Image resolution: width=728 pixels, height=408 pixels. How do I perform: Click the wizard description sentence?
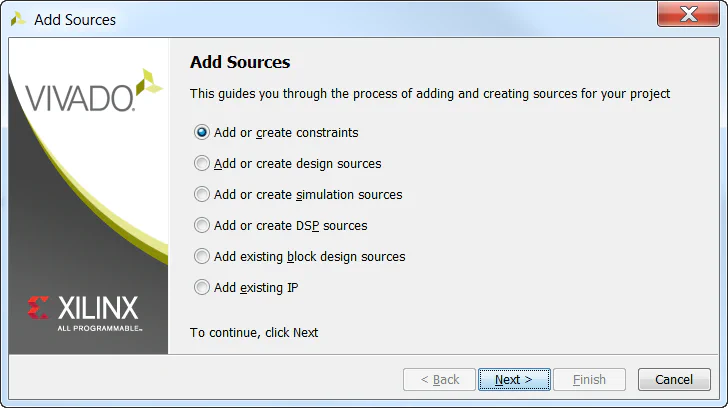pos(430,93)
